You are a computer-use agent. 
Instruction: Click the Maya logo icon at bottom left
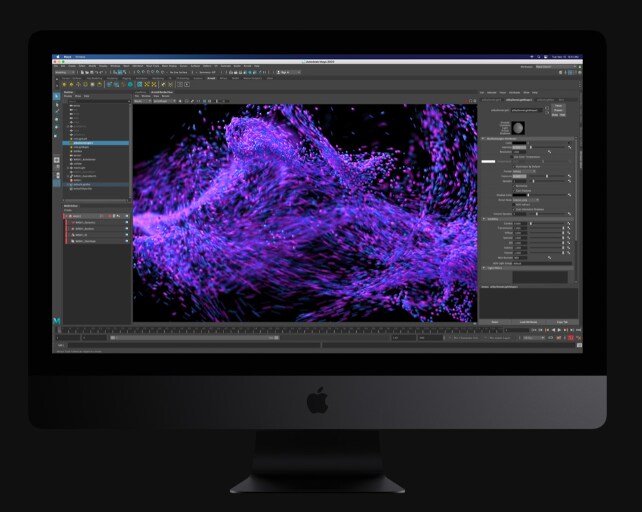pos(57,322)
